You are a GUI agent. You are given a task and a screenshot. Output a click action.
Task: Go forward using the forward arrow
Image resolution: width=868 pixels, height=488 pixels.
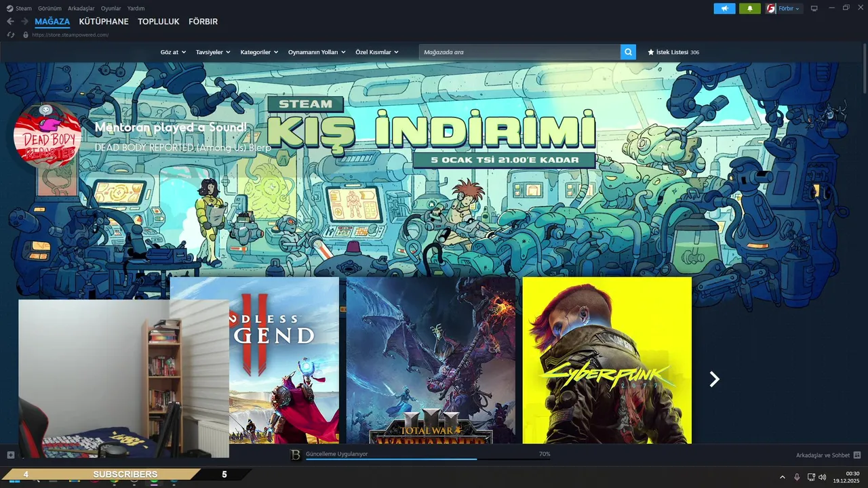(x=24, y=22)
